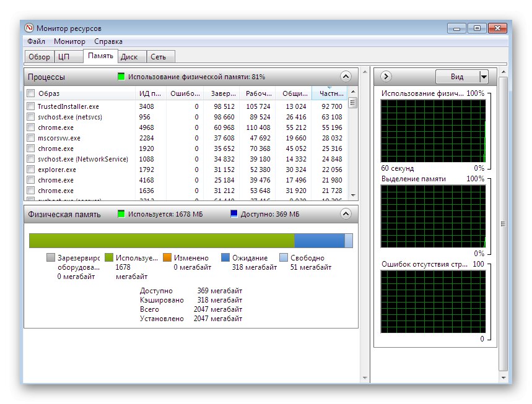Image resolution: width=532 pixels, height=404 pixels.
Task: Select the Память tab
Action: tap(100, 56)
